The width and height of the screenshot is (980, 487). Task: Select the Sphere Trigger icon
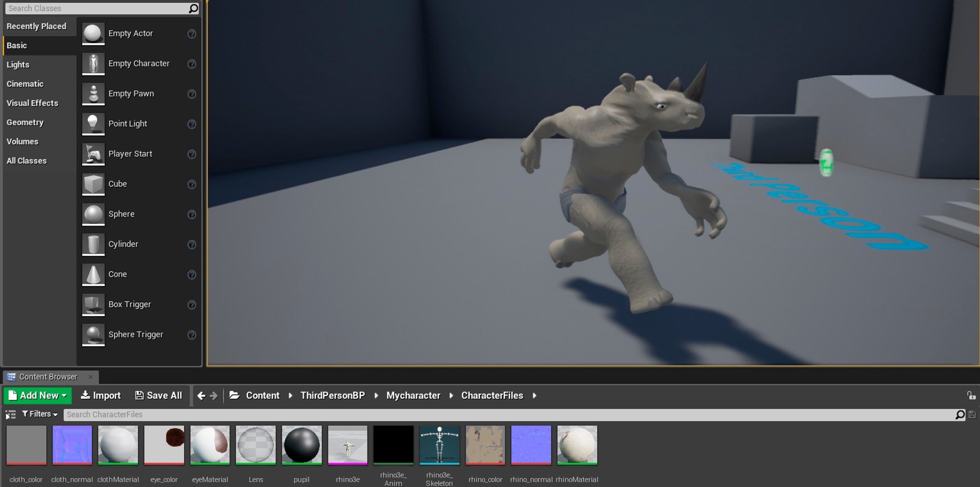93,335
